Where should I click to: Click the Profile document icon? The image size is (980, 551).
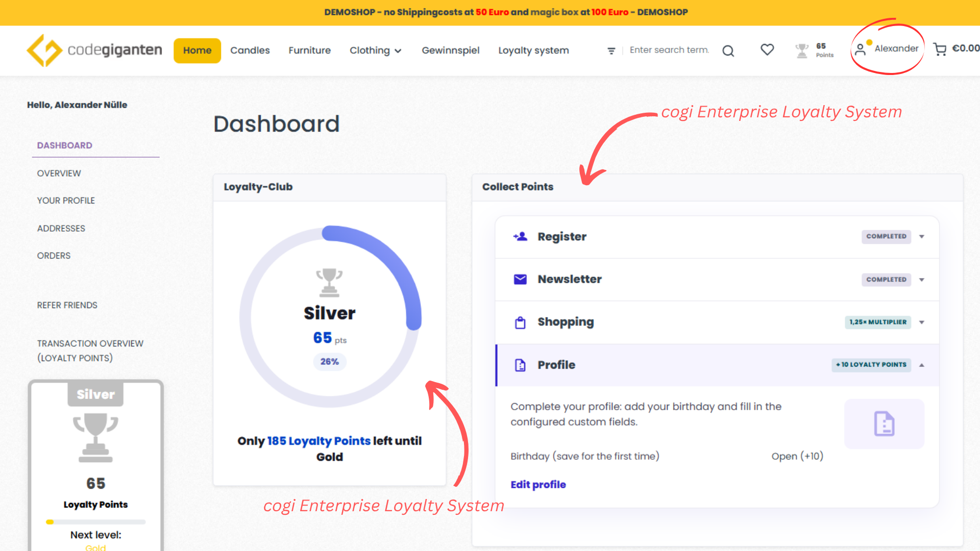(x=520, y=365)
